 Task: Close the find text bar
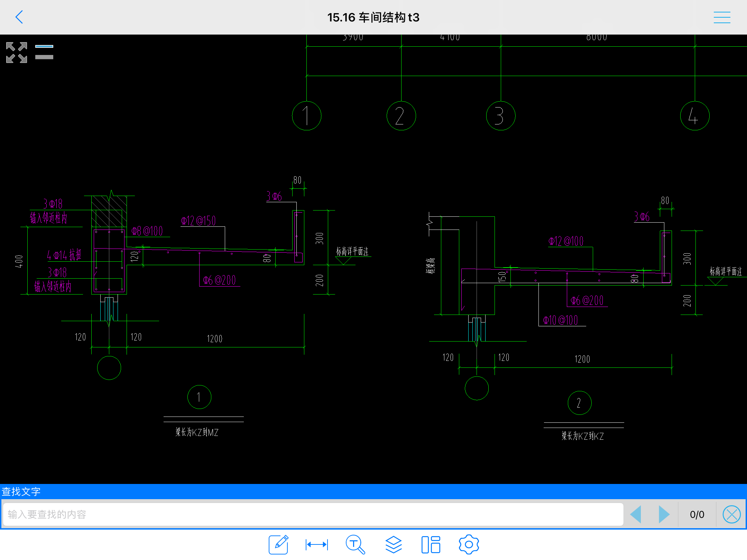pyautogui.click(x=732, y=514)
